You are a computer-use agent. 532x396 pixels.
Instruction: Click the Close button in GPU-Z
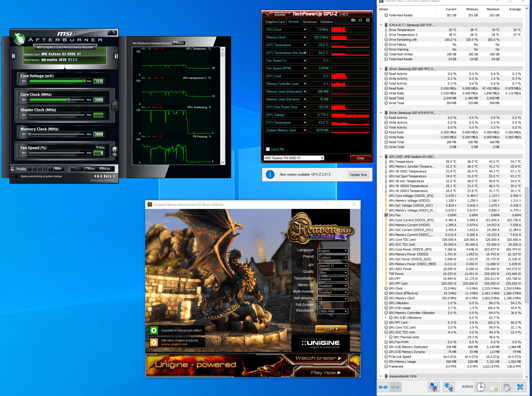pyautogui.click(x=360, y=158)
